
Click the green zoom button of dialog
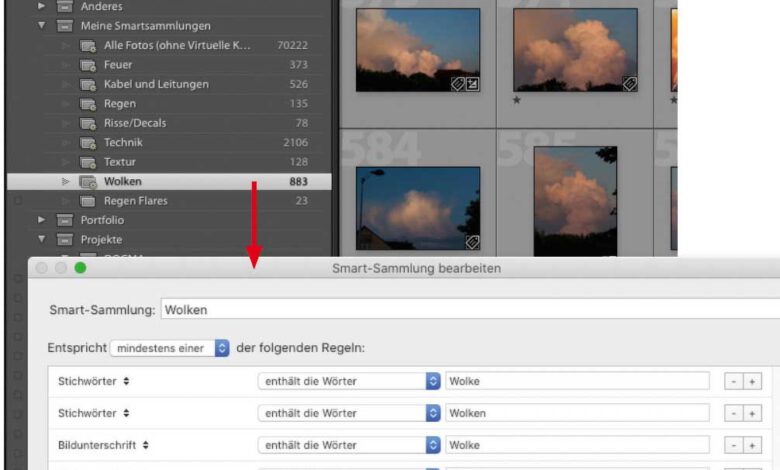pyautogui.click(x=80, y=268)
